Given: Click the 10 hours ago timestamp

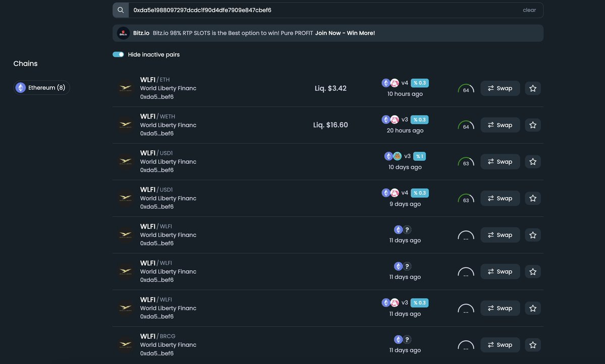Looking at the screenshot, I should [405, 94].
